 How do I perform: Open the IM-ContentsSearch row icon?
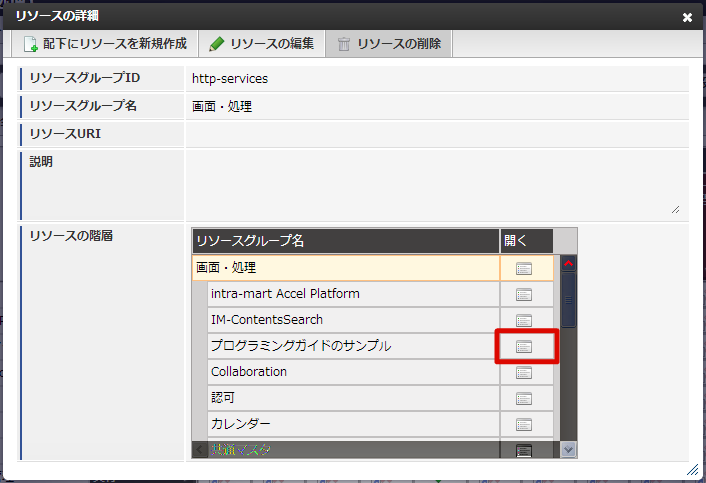tap(524, 320)
